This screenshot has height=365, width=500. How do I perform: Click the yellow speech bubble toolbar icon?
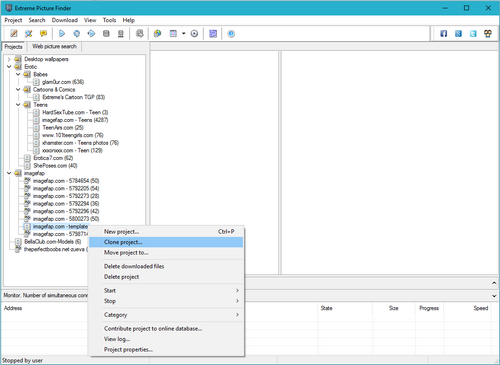click(43, 33)
